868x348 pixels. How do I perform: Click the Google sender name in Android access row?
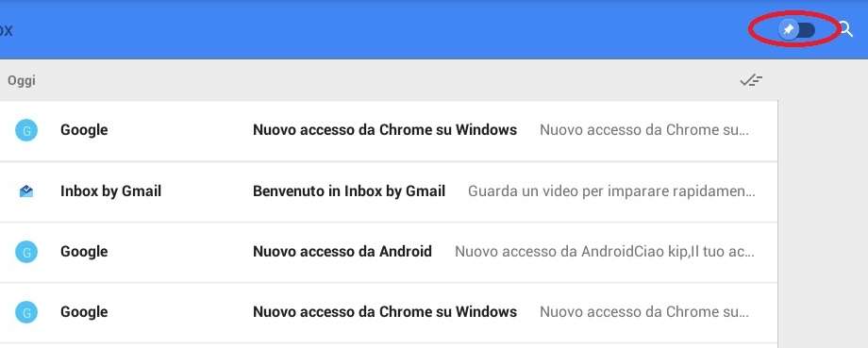84,252
